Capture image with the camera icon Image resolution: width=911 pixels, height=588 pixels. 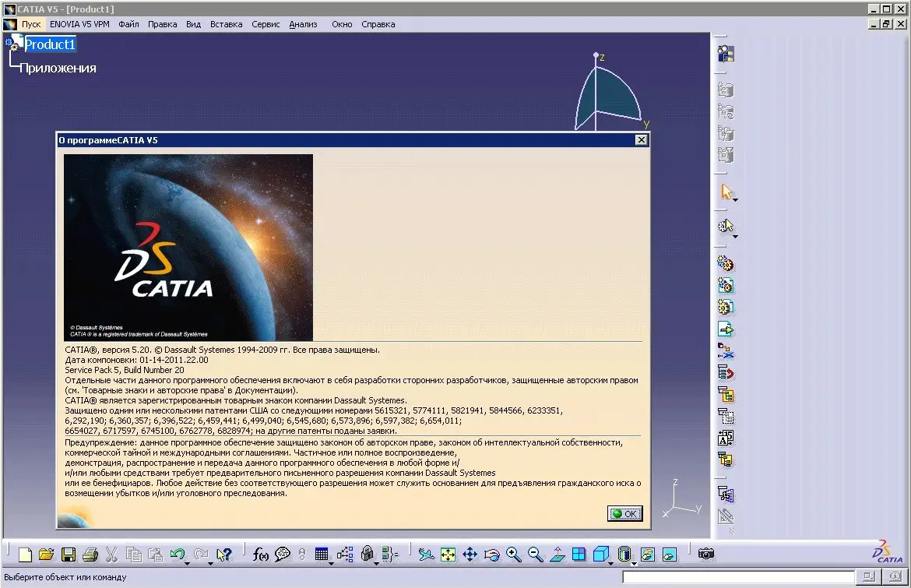(706, 554)
